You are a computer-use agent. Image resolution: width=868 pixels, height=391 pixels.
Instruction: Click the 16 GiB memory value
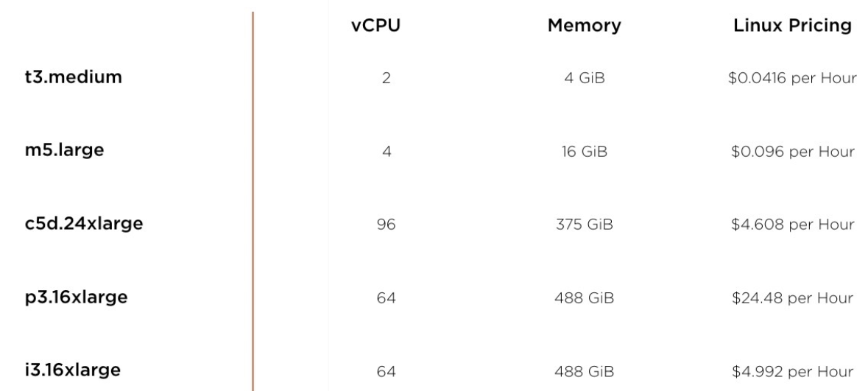[585, 151]
